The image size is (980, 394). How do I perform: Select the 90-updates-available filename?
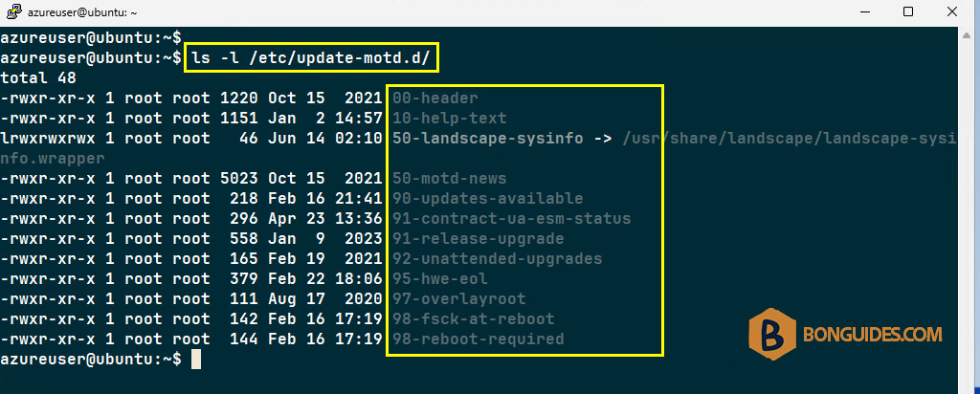point(488,199)
